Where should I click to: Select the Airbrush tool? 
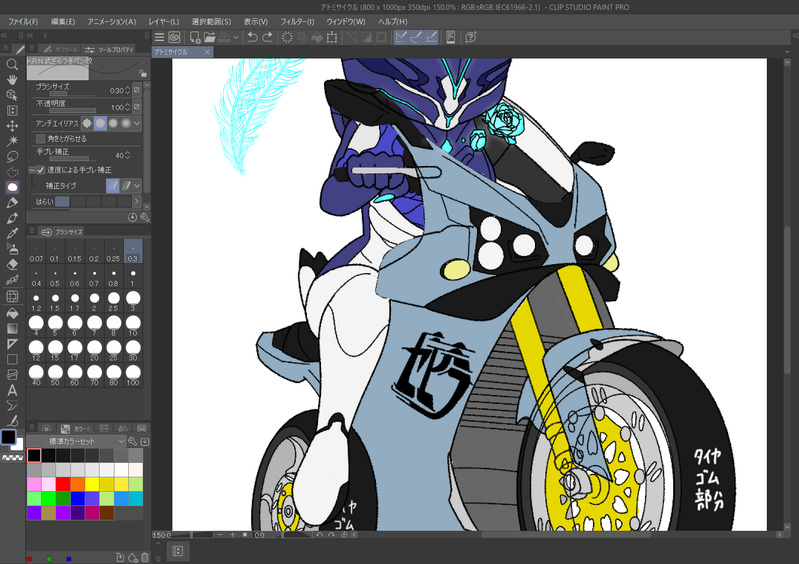click(x=12, y=249)
